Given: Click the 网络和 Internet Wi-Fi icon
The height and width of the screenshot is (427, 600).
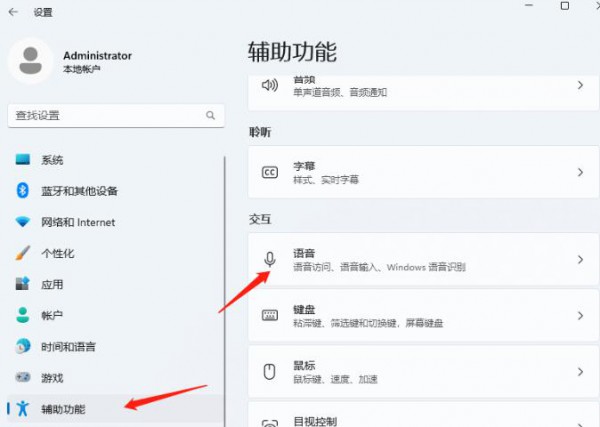Looking at the screenshot, I should (x=22, y=222).
